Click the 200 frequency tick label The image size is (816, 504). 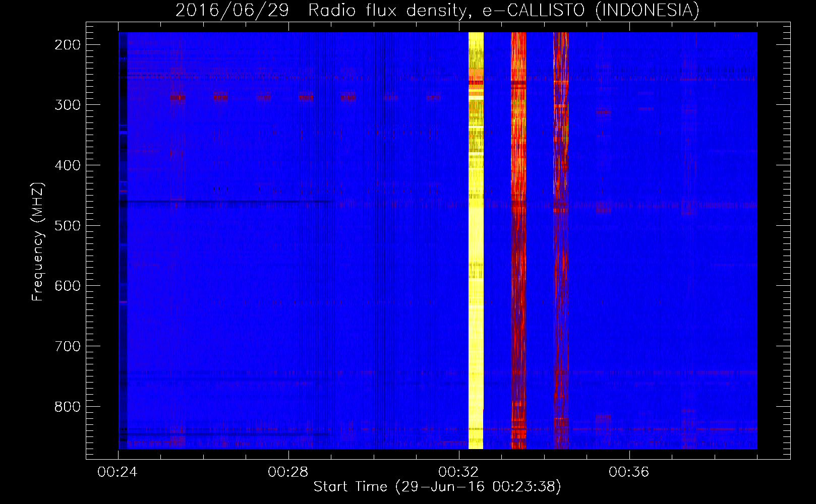(68, 45)
